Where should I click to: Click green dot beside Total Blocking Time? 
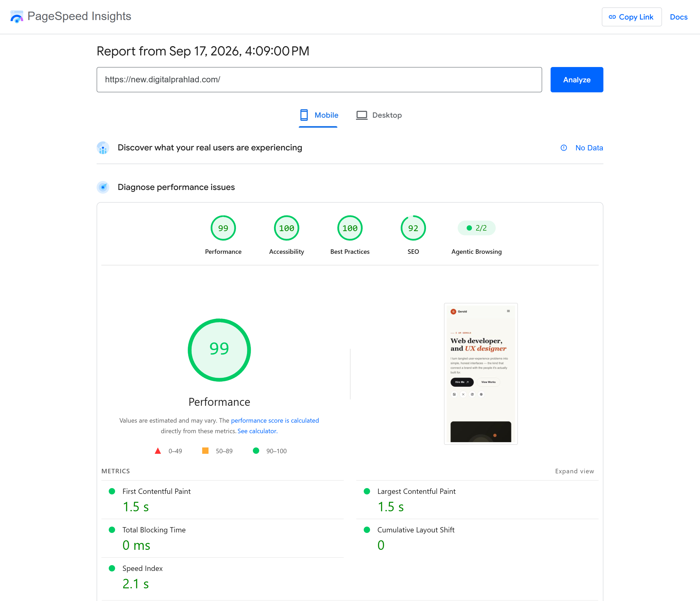pos(112,530)
